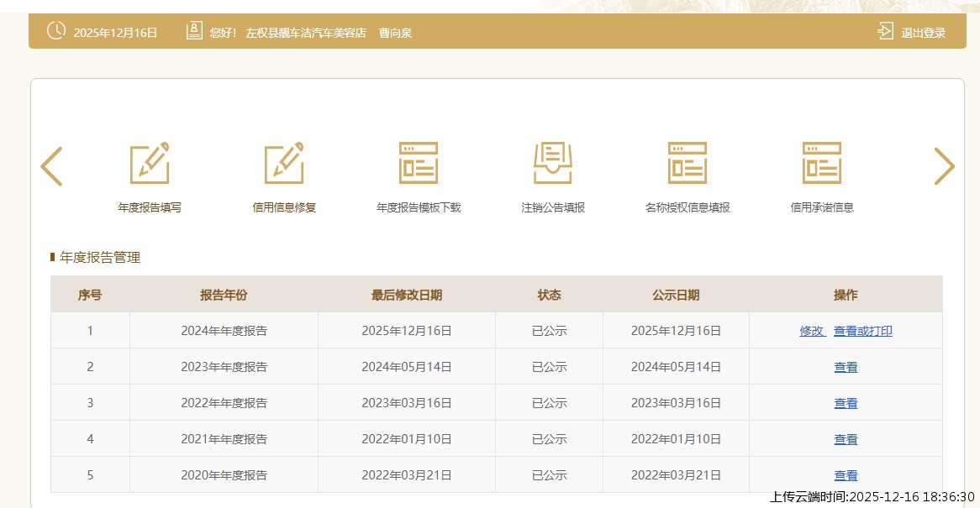
Task: Open the 年度报告填写 pencil icon
Action: 150,163
